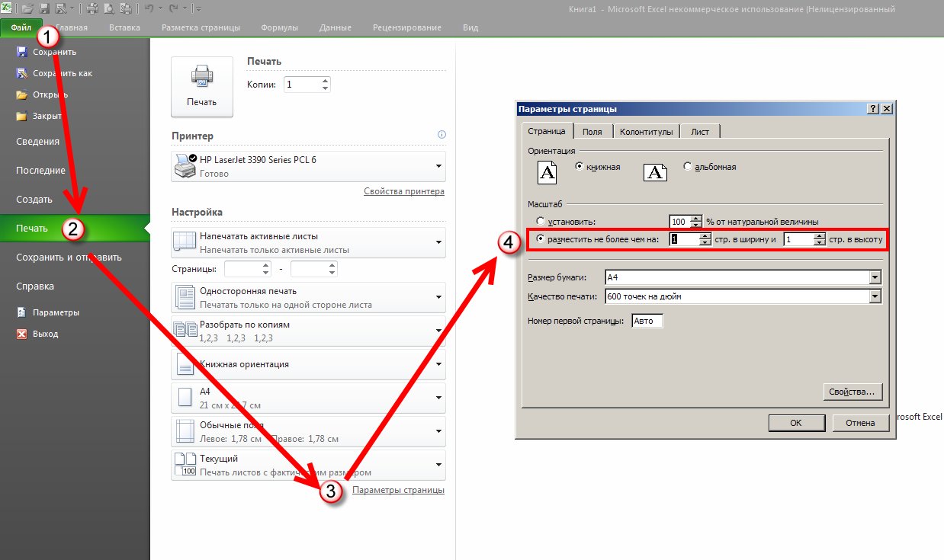Image resolution: width=944 pixels, height=560 pixels.
Task: Select разместить не более чем на radio
Action: coord(541,240)
